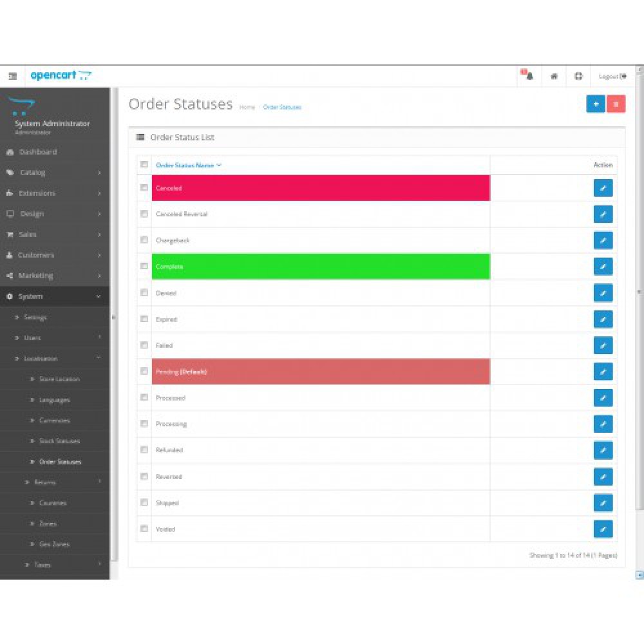Edit the Canceled order status
This screenshot has width=644, height=644.
coord(603,188)
